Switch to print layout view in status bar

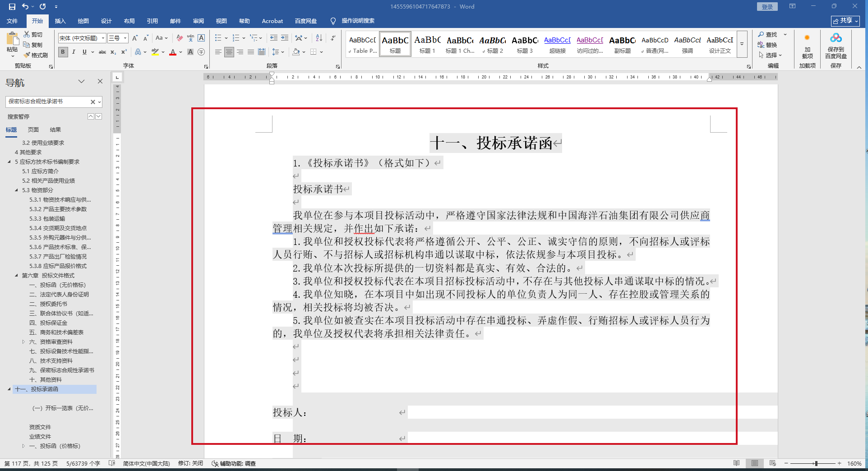point(754,463)
